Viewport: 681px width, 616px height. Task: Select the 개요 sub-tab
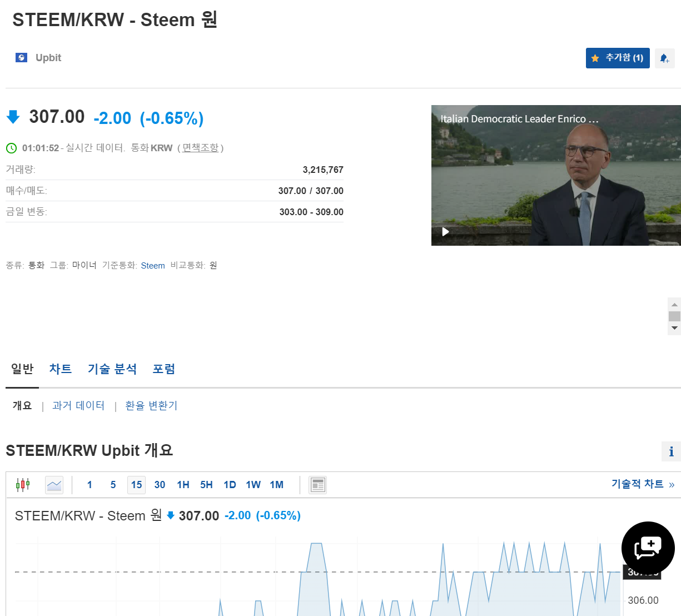pos(22,405)
